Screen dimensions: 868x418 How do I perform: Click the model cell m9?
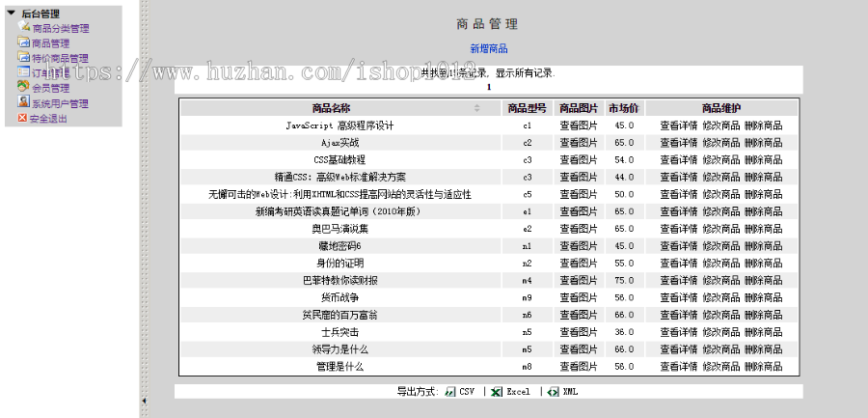527,297
